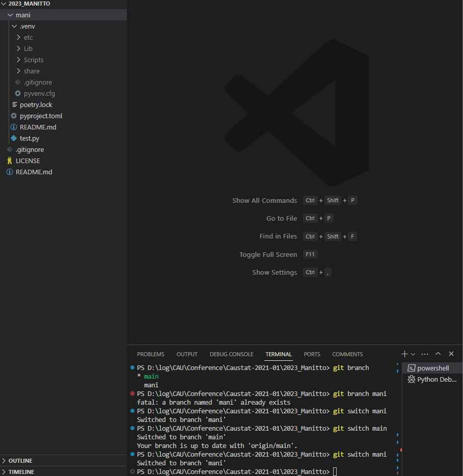Click info icon of mani README.md
Image resolution: width=463 pixels, height=476 pixels.
coord(14,127)
